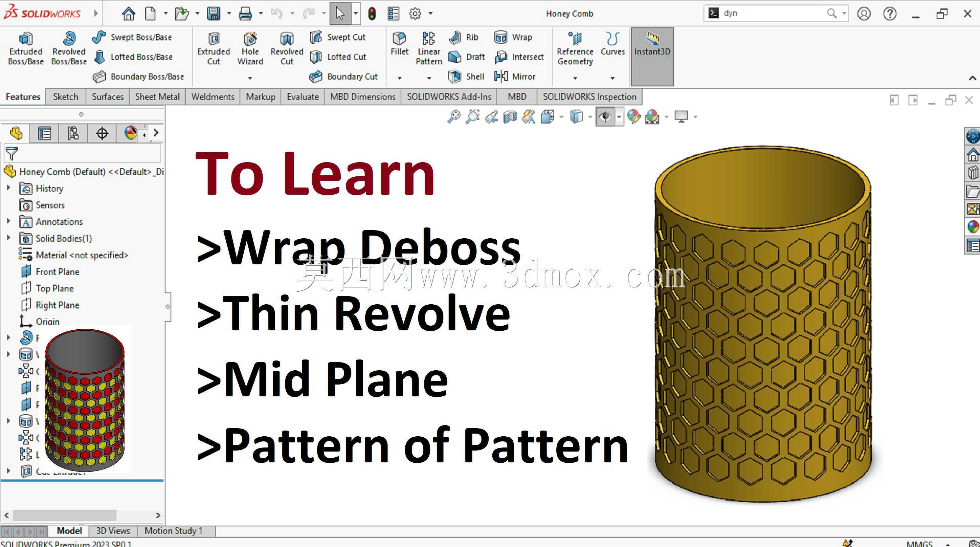Select Top Plane in the tree

(x=54, y=288)
